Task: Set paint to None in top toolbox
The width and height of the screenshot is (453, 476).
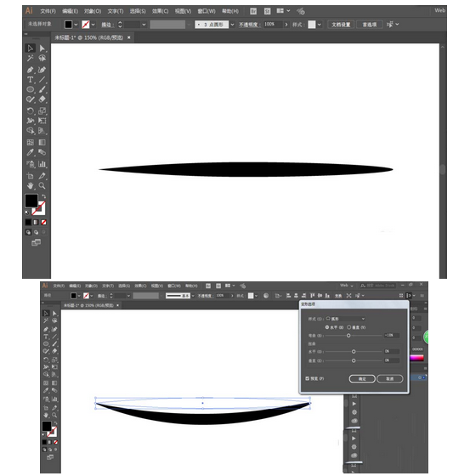Action: click(x=43, y=222)
